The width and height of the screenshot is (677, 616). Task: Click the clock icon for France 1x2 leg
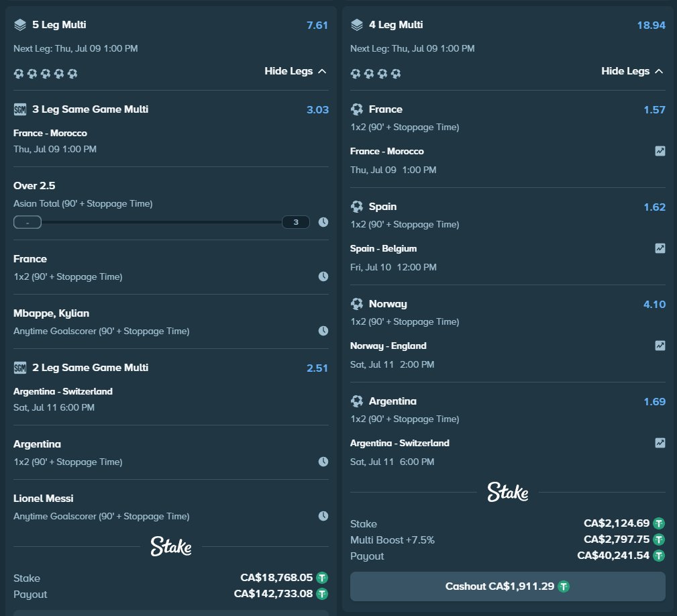click(323, 276)
